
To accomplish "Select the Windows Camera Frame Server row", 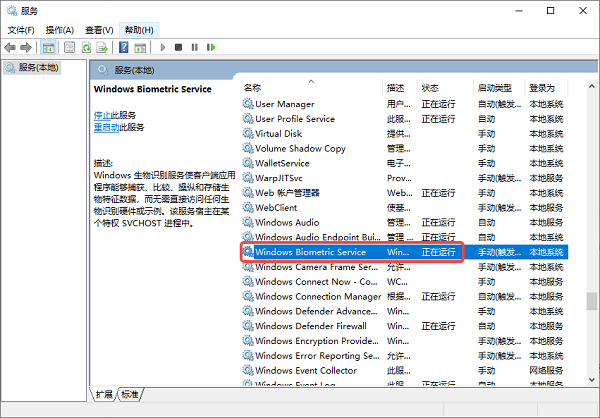I will 405,267.
